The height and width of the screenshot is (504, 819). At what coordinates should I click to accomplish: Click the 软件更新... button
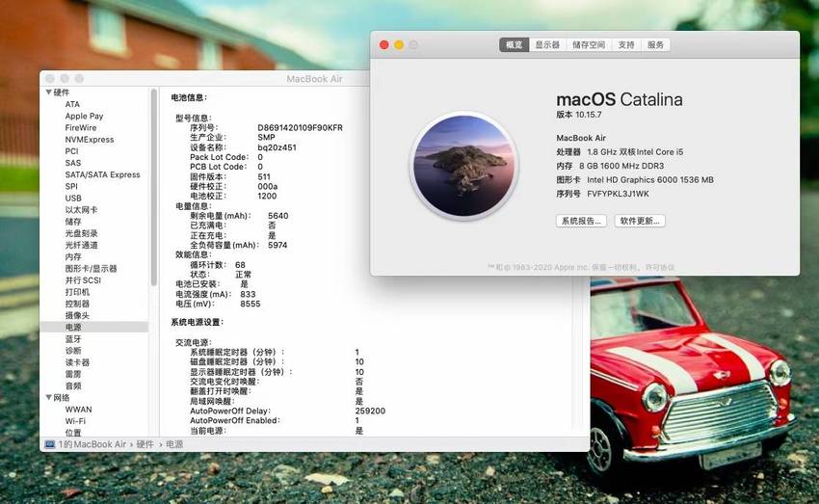click(x=640, y=221)
